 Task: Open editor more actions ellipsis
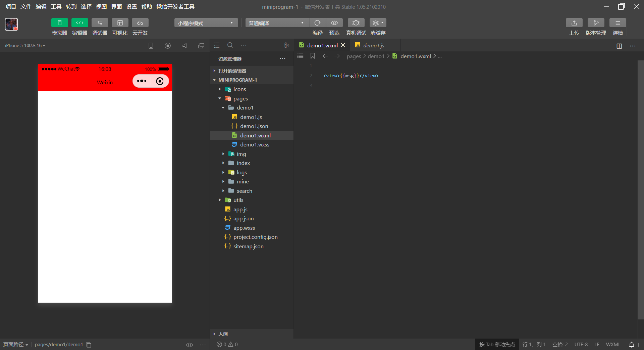click(x=633, y=46)
